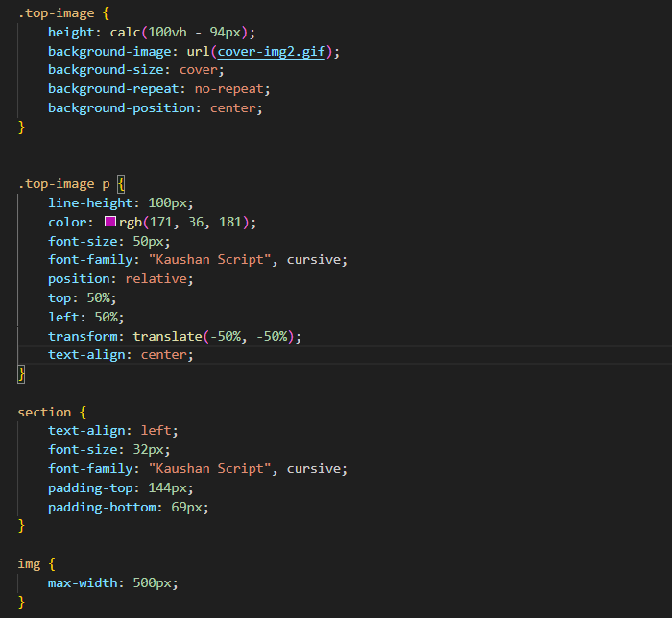Select the no-repeat value
The height and width of the screenshot is (618, 672).
pyautogui.click(x=232, y=89)
